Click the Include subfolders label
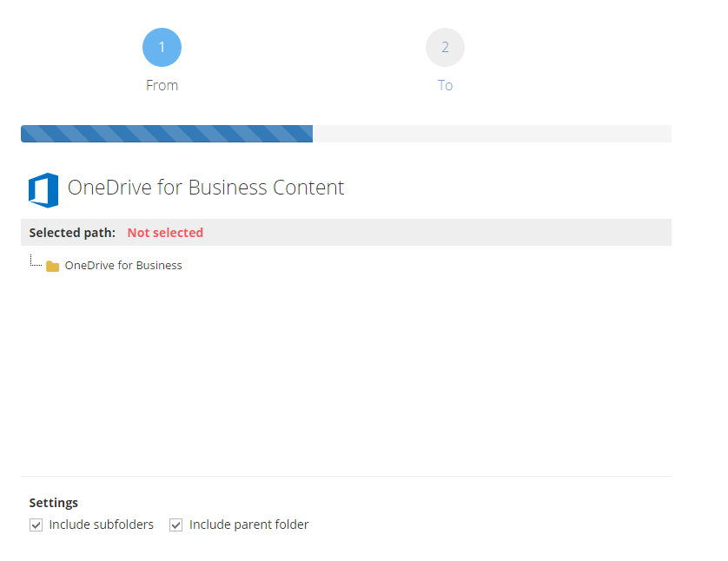This screenshot has height=561, width=728. (x=102, y=525)
